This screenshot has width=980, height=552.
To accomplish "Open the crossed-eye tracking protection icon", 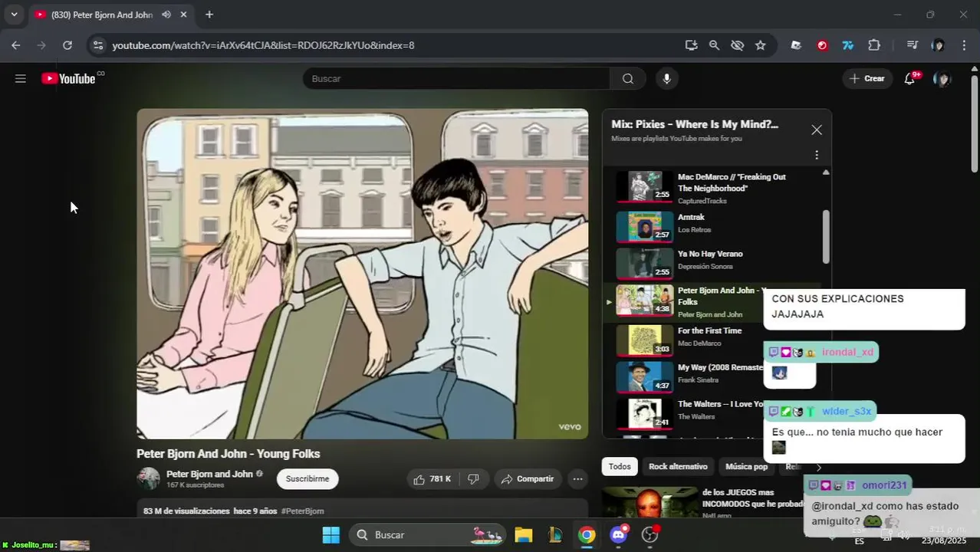I will [737, 45].
